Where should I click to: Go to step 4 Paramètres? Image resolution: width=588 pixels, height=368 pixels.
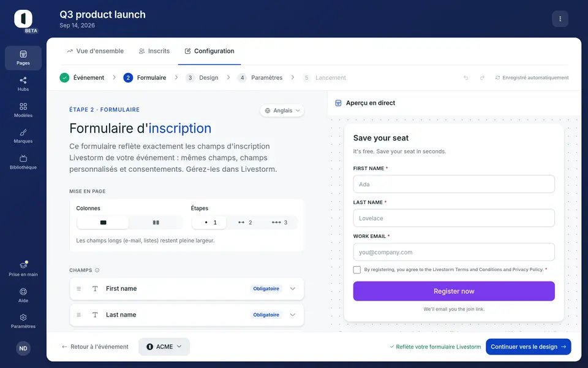260,78
